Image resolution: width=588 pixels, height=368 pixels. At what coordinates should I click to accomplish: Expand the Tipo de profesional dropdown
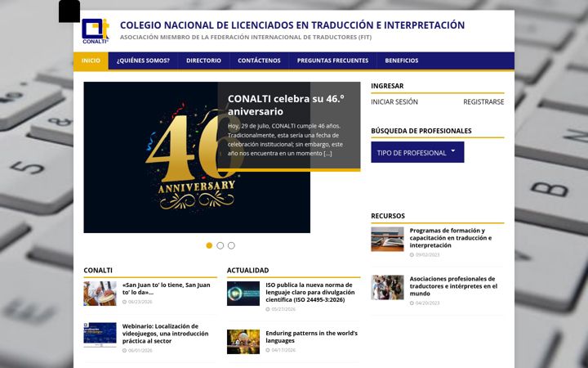417,152
